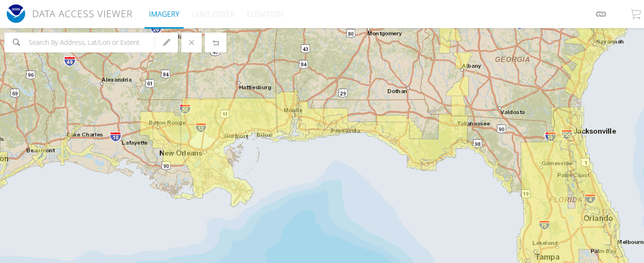This screenshot has height=263, width=644.
Task: Switch to the IMAGERY tab
Action: click(x=164, y=14)
